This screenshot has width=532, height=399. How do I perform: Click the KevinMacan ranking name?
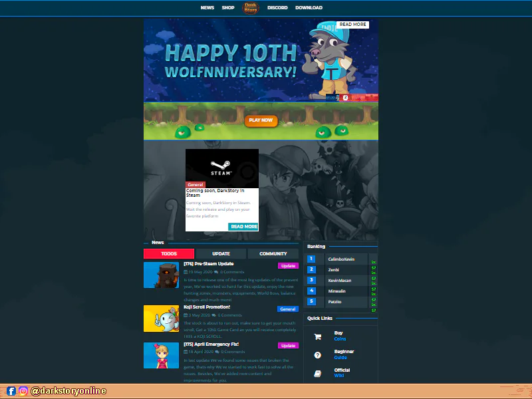coord(340,281)
